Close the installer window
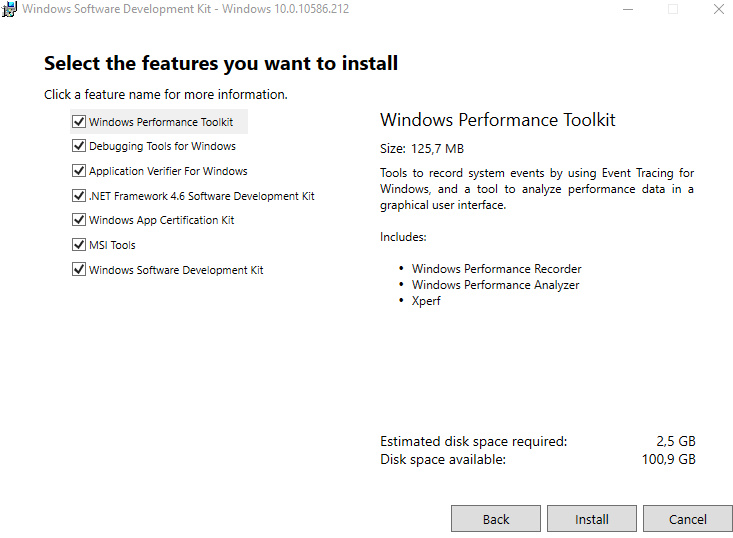 click(x=719, y=9)
